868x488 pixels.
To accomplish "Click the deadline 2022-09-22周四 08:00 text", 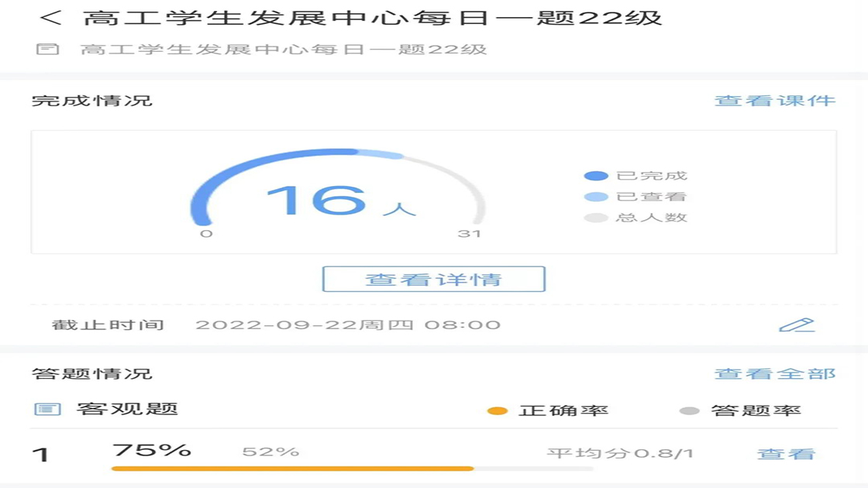I will point(348,325).
